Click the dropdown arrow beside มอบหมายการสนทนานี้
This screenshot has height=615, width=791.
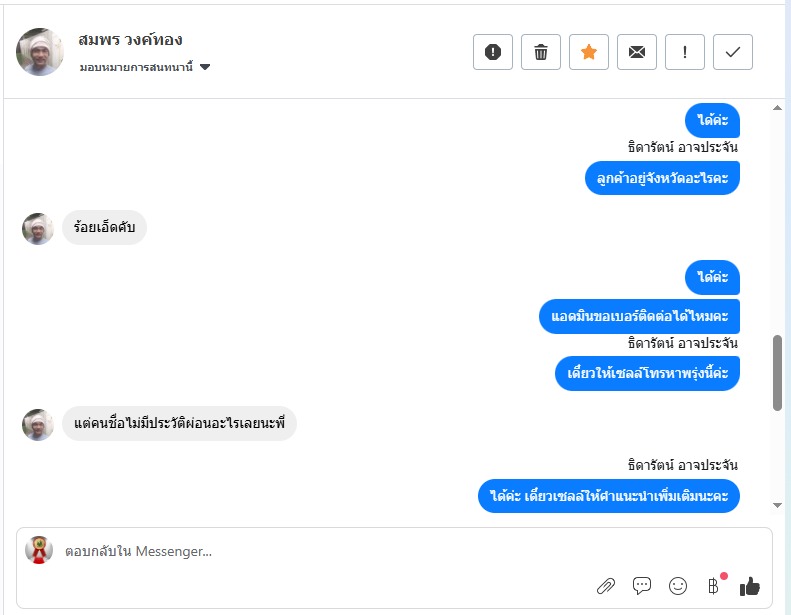(205, 67)
